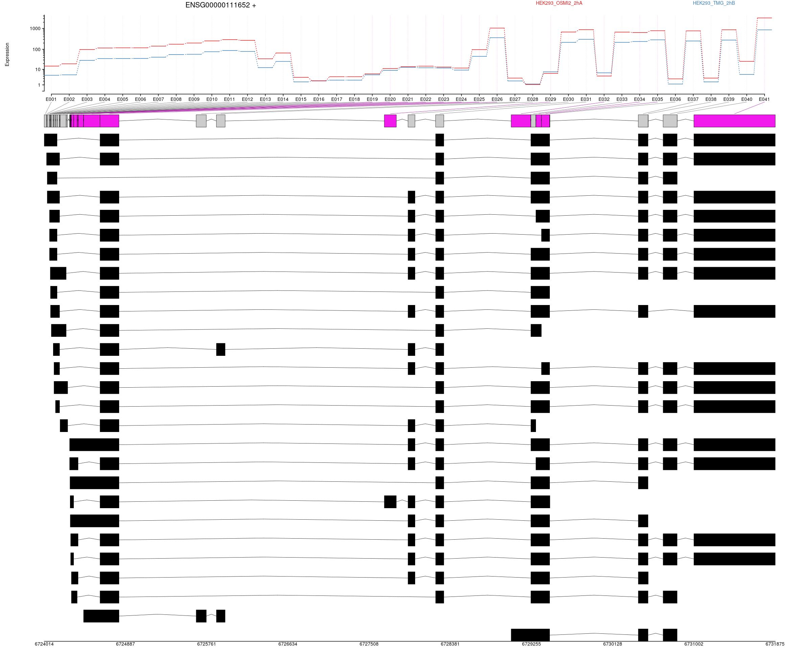Viewport: 812px width, 650px height.
Task: Click exon label E005
Action: point(122,100)
